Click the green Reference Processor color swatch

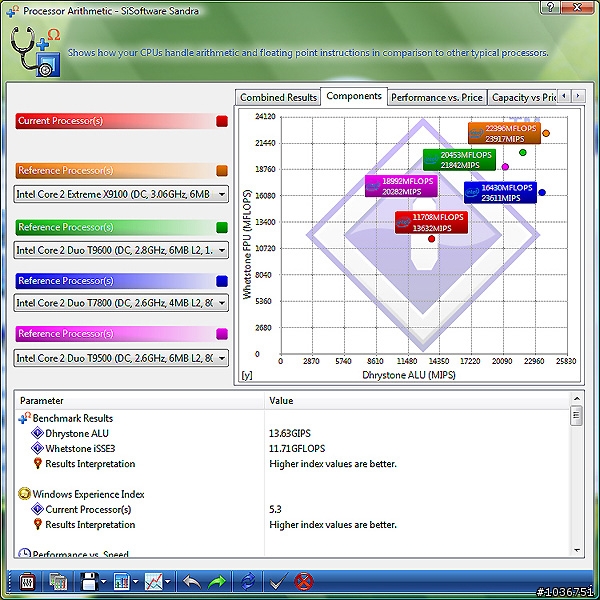point(222,227)
